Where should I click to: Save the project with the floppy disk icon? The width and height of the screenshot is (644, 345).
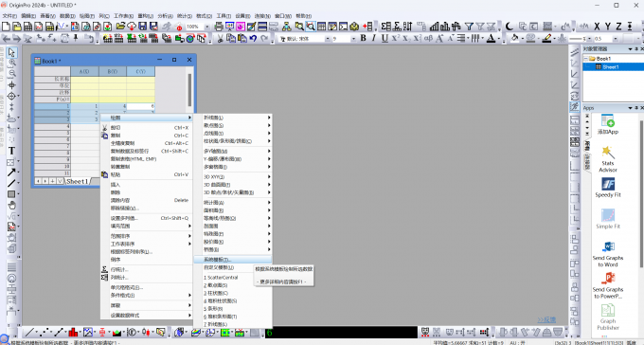point(142,27)
